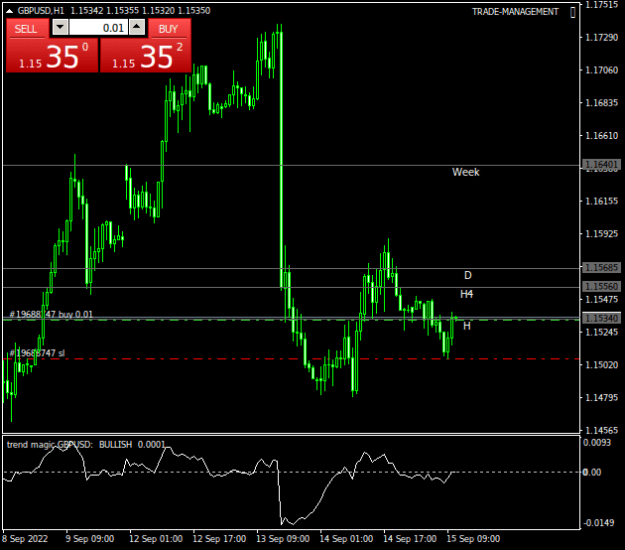
Task: Click the red sell price 1.15350 panel
Action: (x=52, y=56)
